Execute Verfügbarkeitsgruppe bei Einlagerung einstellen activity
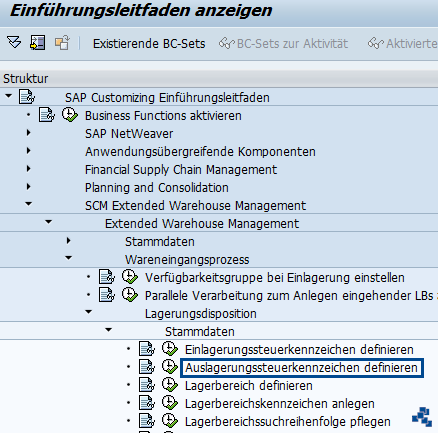The image size is (438, 433). [129, 277]
